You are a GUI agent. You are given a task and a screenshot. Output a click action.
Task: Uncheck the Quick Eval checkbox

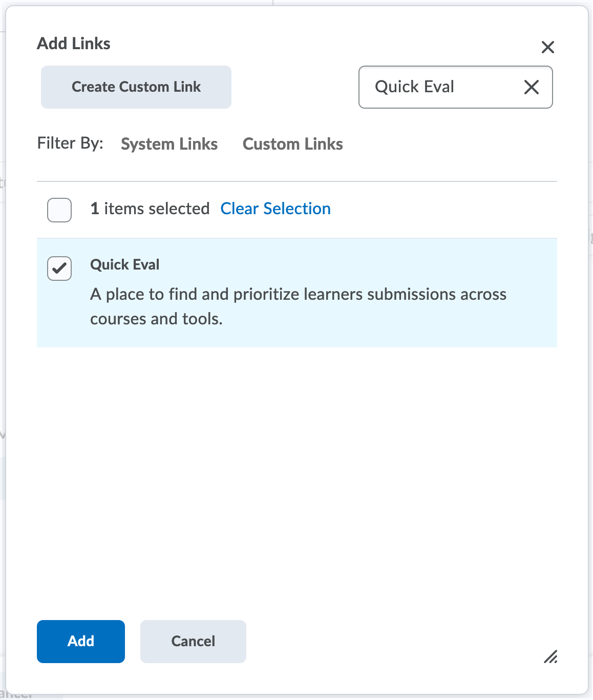pos(59,269)
